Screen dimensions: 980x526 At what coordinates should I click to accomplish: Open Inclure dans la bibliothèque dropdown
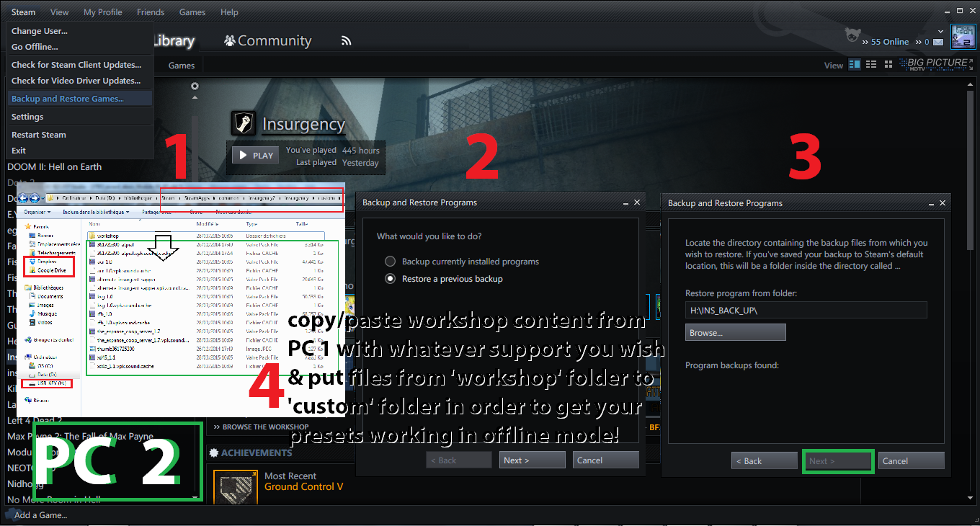(x=96, y=212)
